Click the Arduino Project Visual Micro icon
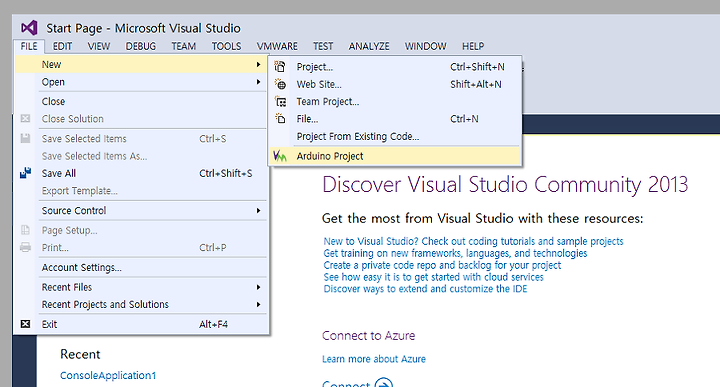This screenshot has height=387, width=720. coord(280,156)
